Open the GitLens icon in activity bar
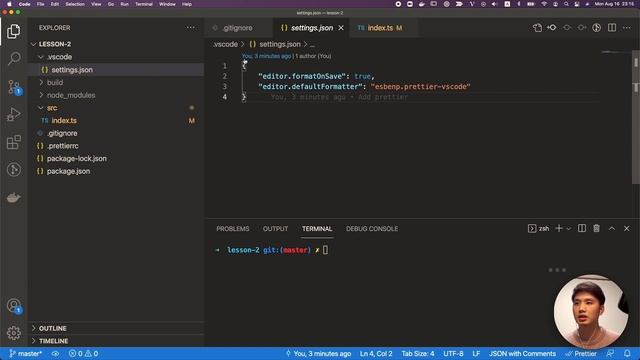Viewport: 640px width, 360px height. pos(13,170)
